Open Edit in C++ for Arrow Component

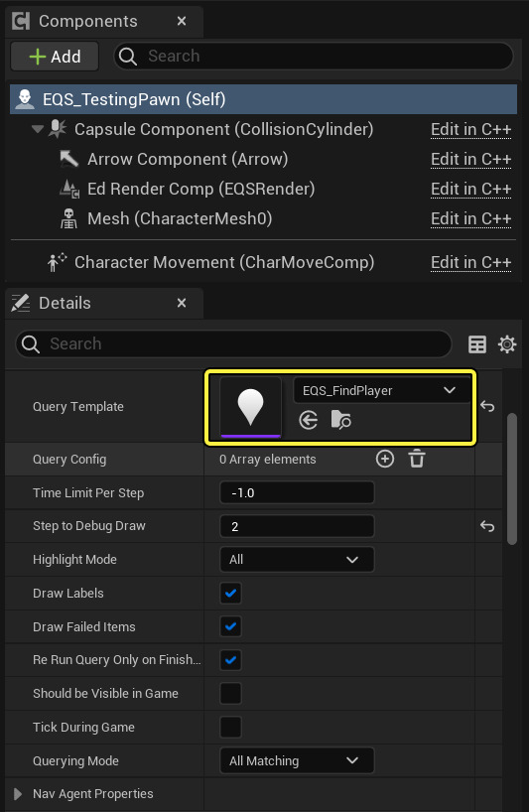(x=471, y=159)
